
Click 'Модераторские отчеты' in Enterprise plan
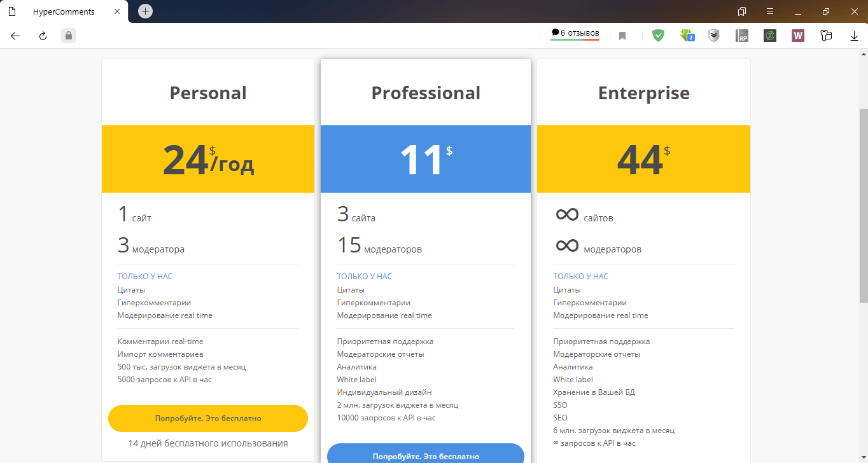pos(597,354)
